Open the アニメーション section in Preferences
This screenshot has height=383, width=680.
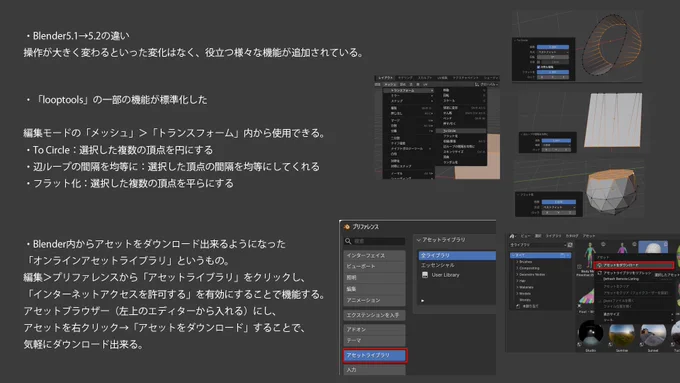click(375, 300)
